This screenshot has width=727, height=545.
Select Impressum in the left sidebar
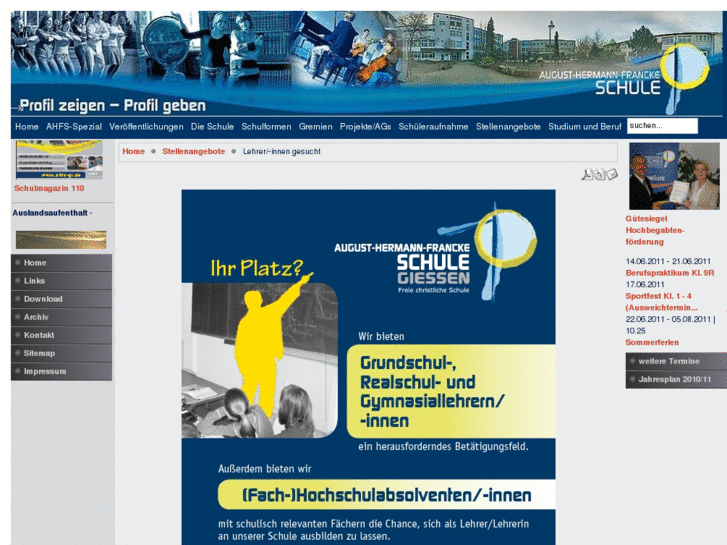pos(61,371)
